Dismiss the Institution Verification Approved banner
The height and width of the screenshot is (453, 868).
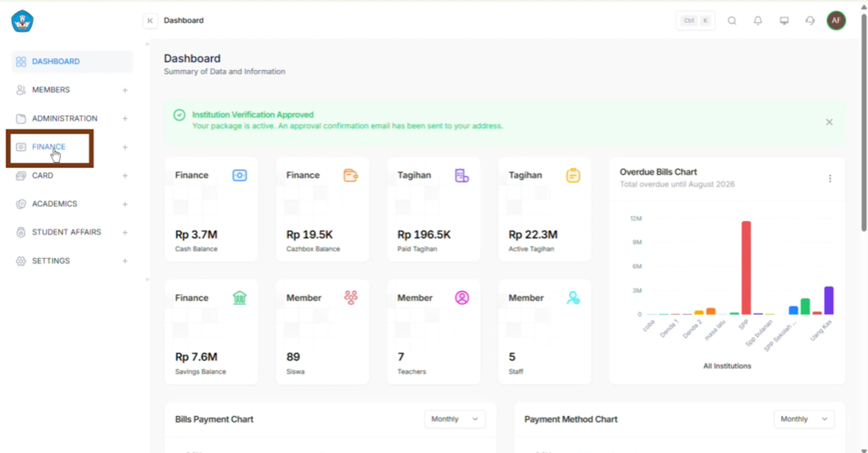click(x=829, y=122)
